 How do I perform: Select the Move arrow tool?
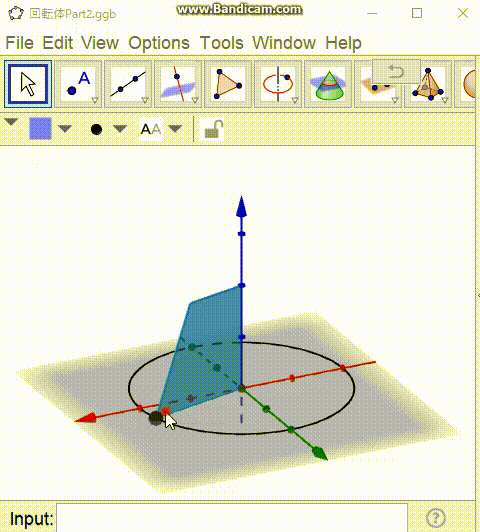click(x=28, y=84)
